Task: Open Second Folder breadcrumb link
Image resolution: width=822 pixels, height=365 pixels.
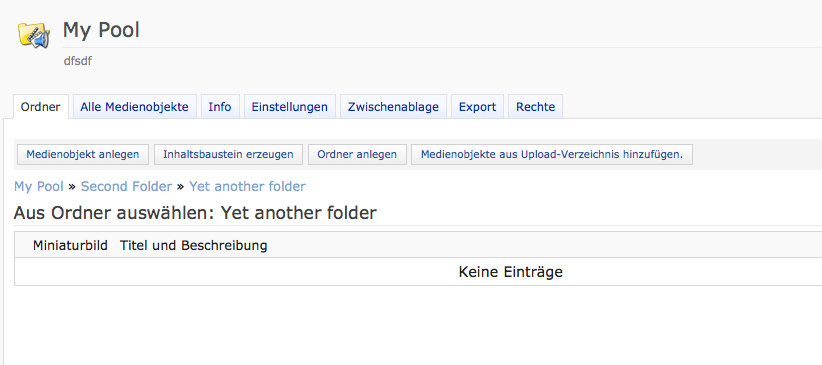Action: click(126, 186)
